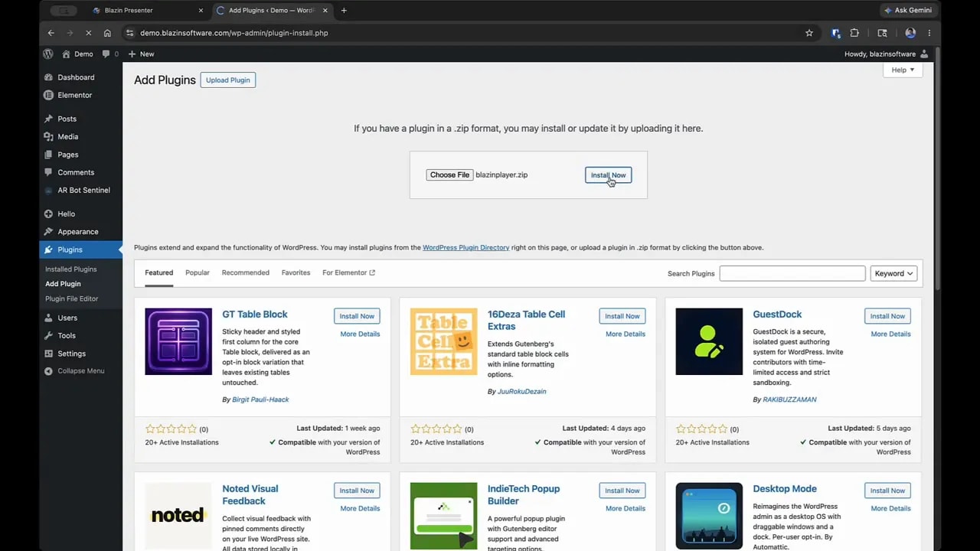This screenshot has height=551, width=980.
Task: Open author Birgit Pauli-Haack link
Action: tap(260, 399)
